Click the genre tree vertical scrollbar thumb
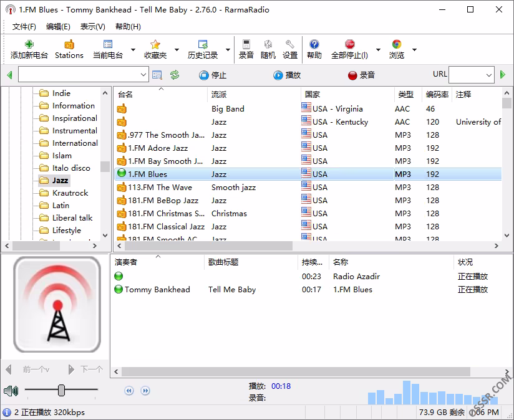 coord(105,166)
